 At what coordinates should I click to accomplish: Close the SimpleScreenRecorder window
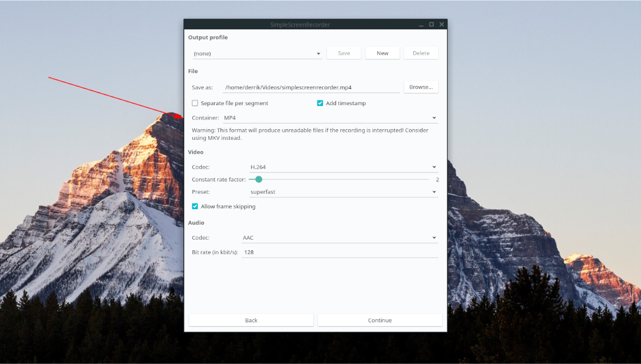[x=442, y=25]
